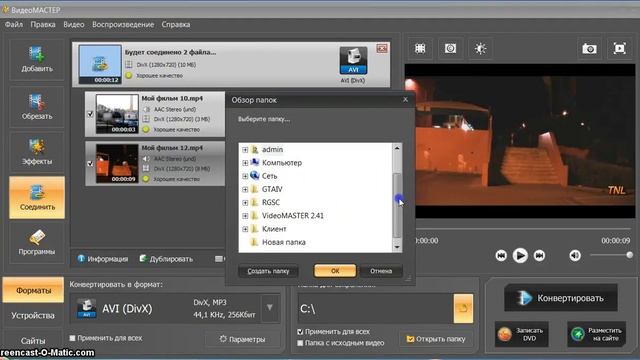Click Открыть папку button
This screenshot has width=640, height=360.
click(x=436, y=339)
